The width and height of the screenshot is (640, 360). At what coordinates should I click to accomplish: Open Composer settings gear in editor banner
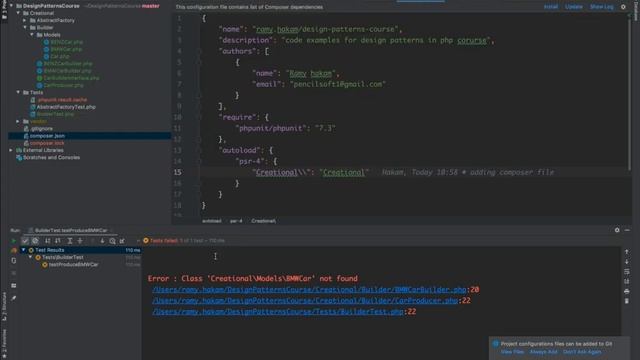[623, 7]
